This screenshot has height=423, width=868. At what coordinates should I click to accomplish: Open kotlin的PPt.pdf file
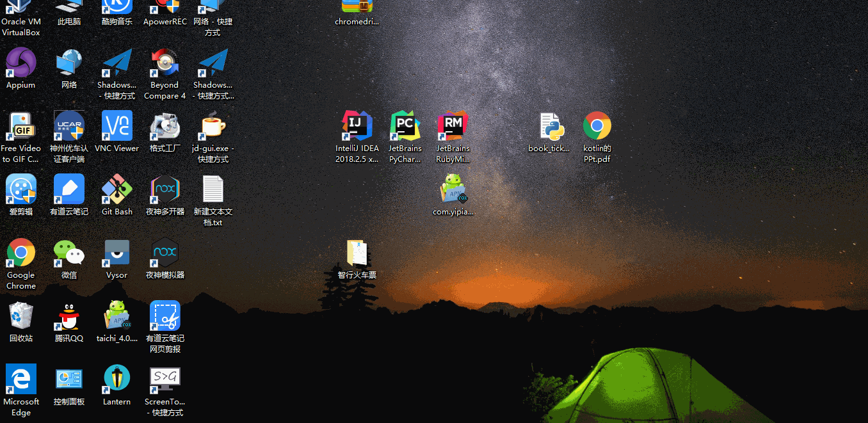597,137
